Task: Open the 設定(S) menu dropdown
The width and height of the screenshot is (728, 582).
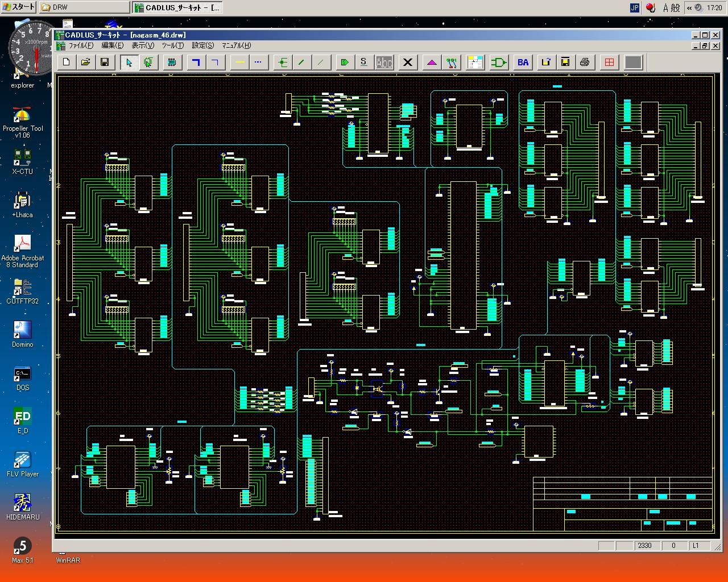Action: click(203, 45)
